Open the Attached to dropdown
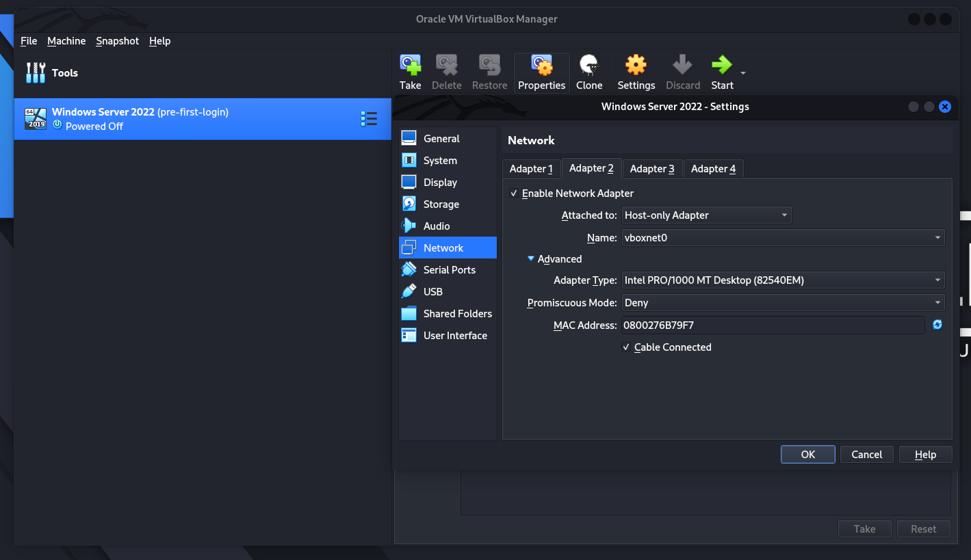This screenshot has height=560, width=971. (706, 215)
